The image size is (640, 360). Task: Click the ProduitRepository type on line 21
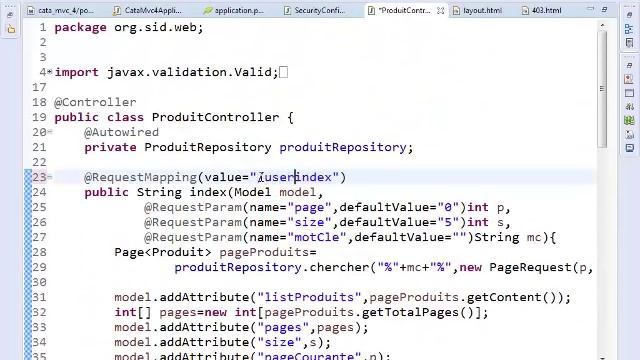pos(208,147)
